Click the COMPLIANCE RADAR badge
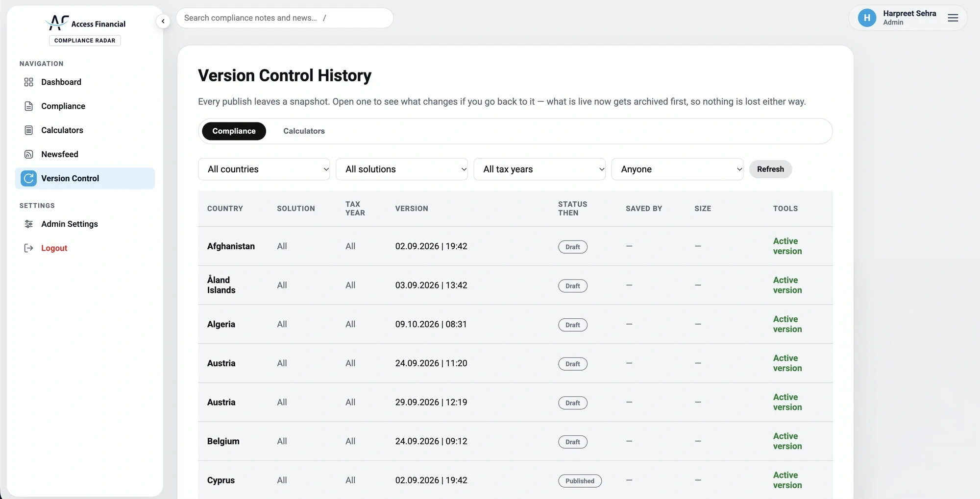 coord(85,40)
